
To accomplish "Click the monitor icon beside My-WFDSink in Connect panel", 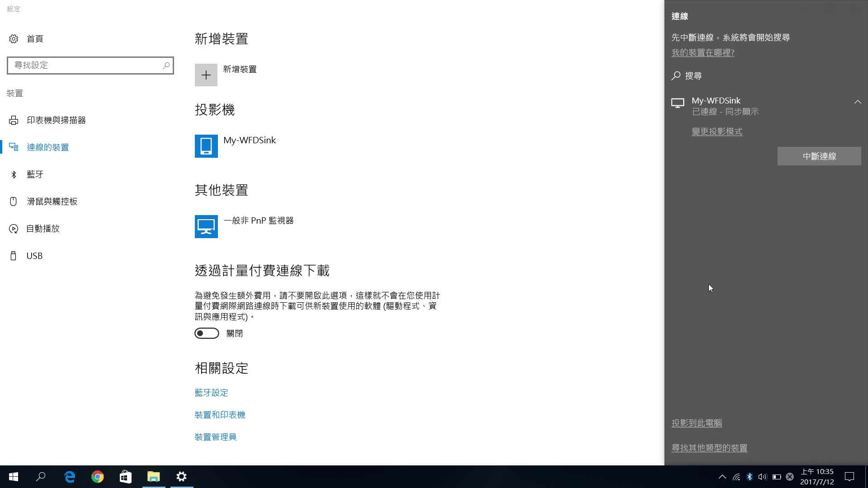I will tap(678, 103).
